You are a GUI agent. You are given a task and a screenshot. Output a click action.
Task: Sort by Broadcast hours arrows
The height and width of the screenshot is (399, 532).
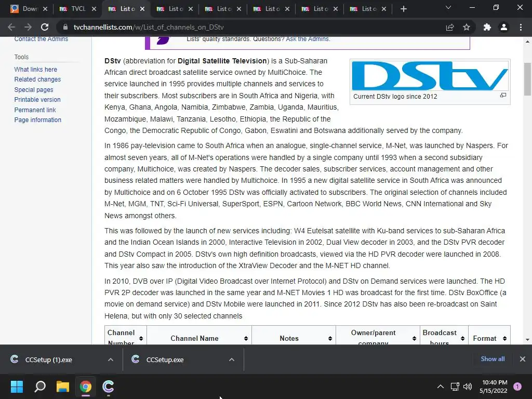[463, 338]
